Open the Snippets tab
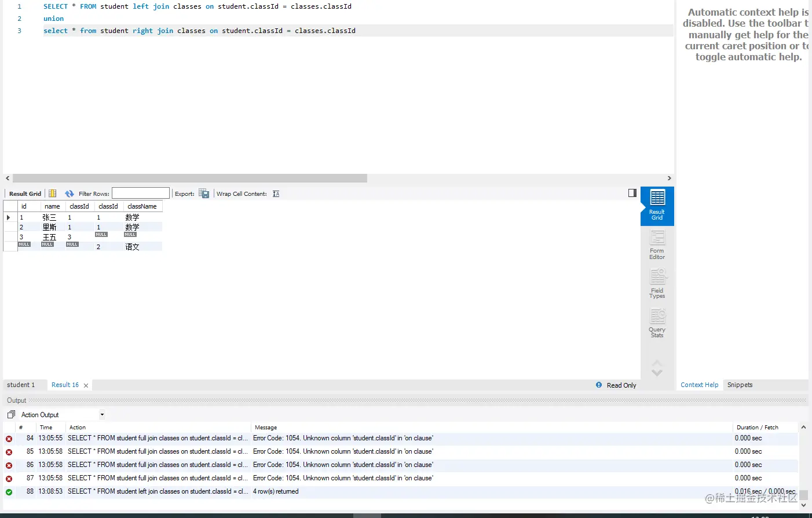Image resolution: width=812 pixels, height=518 pixels. tap(740, 385)
